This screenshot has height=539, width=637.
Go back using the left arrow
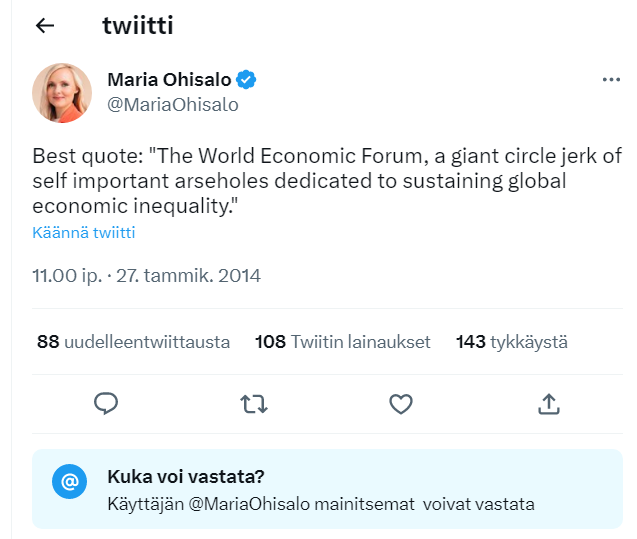(45, 26)
